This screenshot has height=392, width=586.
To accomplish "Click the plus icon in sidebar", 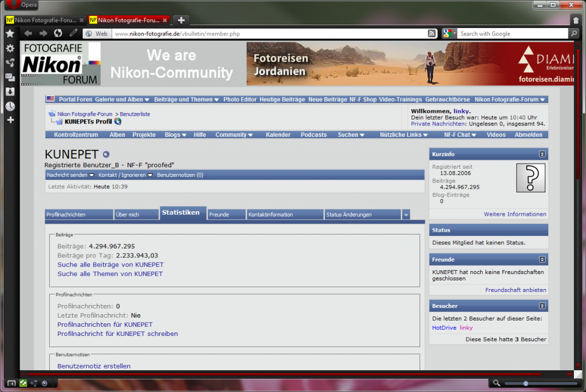I will 10,120.
